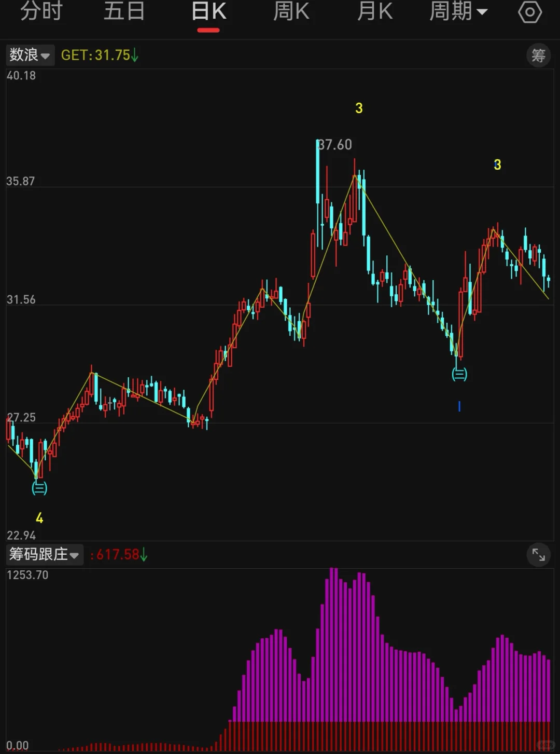Open the 数浪 indicator dropdown

(30, 54)
